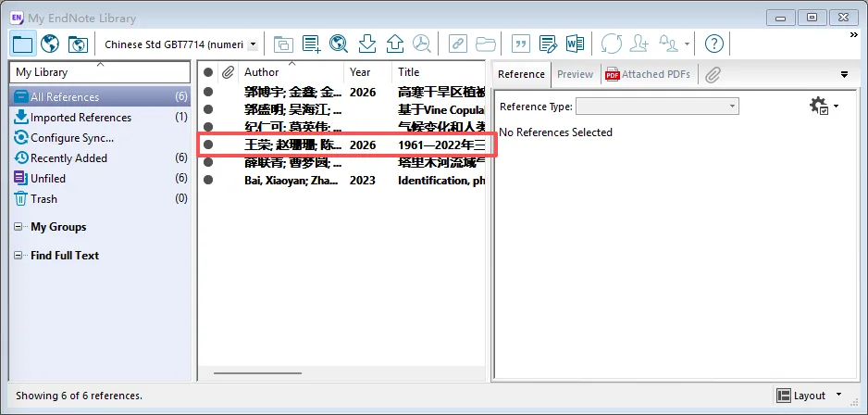The height and width of the screenshot is (415, 868).
Task: Click the Export (up arrow) icon
Action: [x=395, y=44]
